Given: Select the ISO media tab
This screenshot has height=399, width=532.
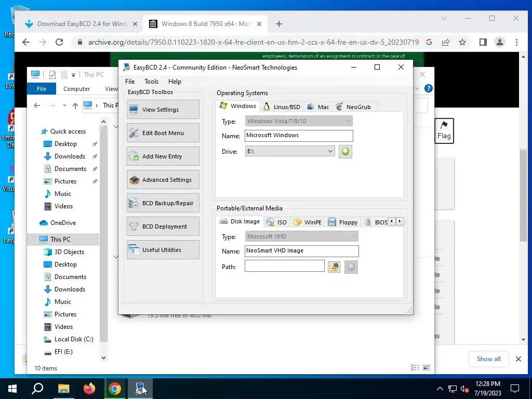Looking at the screenshot, I should point(276,222).
